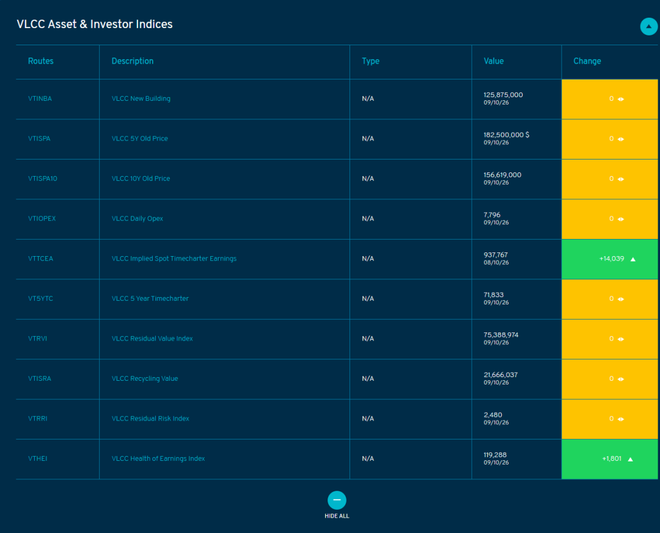Click the unchanged indicator icon in VTISRA row
The height and width of the screenshot is (533, 660).
620,379
